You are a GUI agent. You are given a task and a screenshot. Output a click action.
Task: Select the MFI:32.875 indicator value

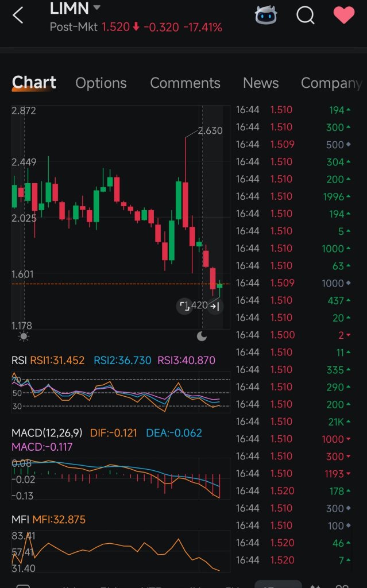pyautogui.click(x=59, y=519)
